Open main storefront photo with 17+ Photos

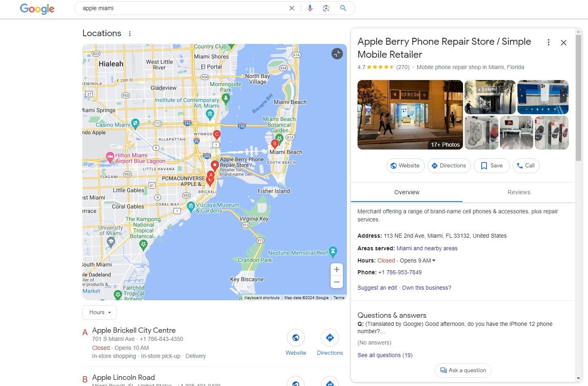pos(410,115)
